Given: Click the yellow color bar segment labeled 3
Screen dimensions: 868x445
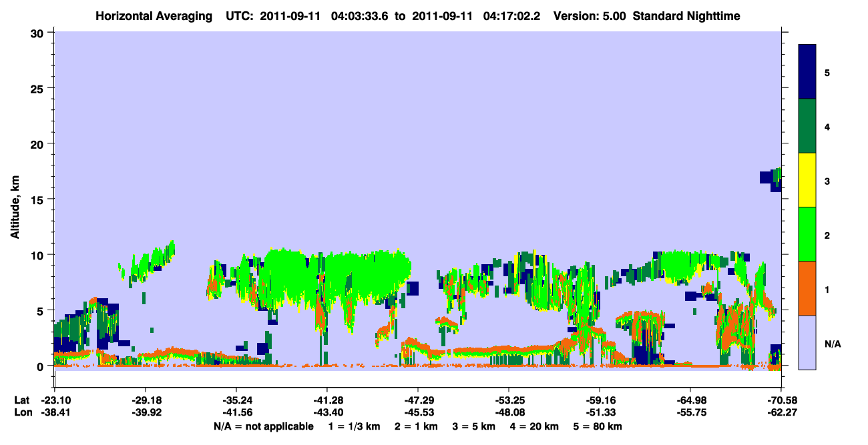Looking at the screenshot, I should point(807,180).
